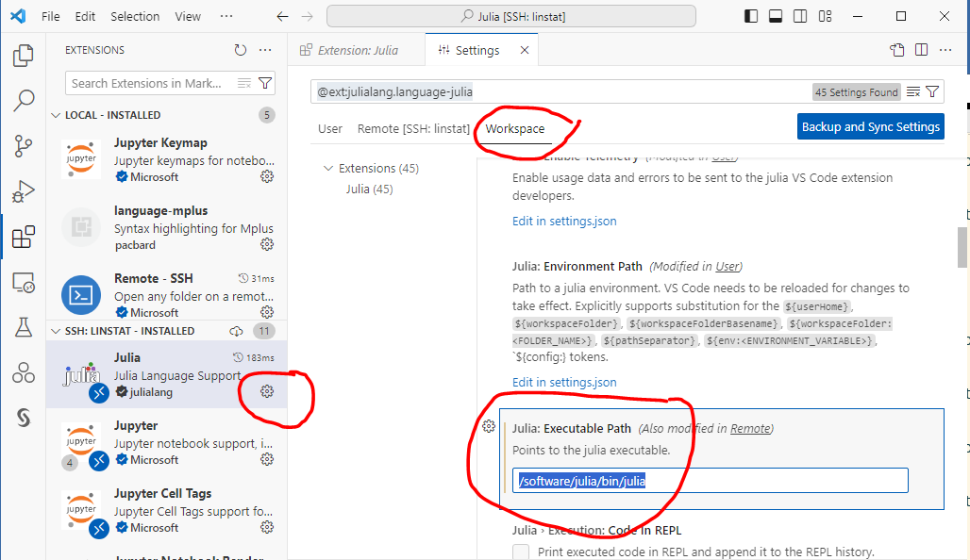Switch to Extension: Julia tab
Viewport: 970px width, 560px height.
(x=357, y=50)
